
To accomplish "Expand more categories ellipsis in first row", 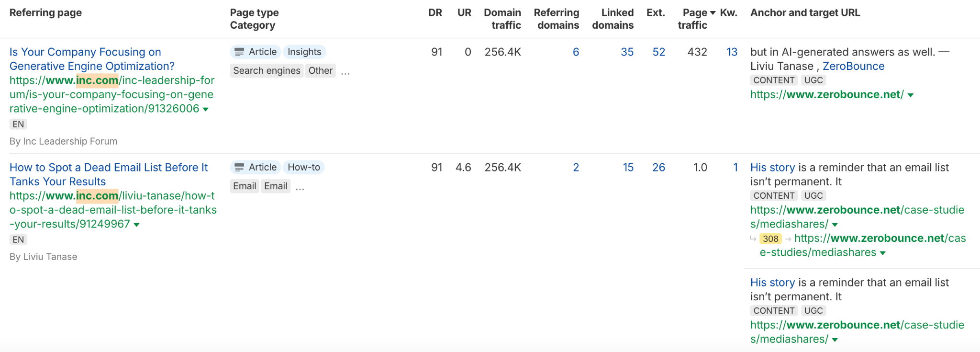I will (345, 72).
